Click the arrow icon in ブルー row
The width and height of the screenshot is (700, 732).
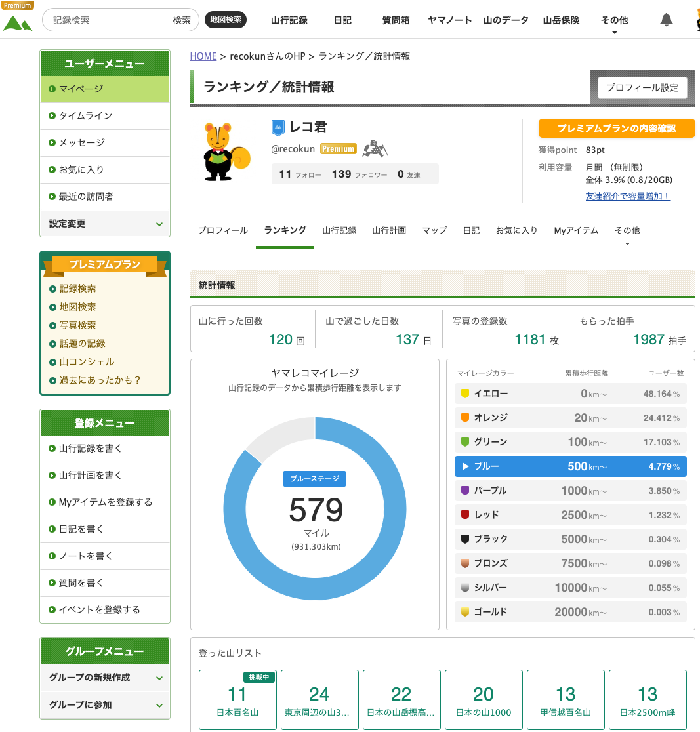pos(465,466)
